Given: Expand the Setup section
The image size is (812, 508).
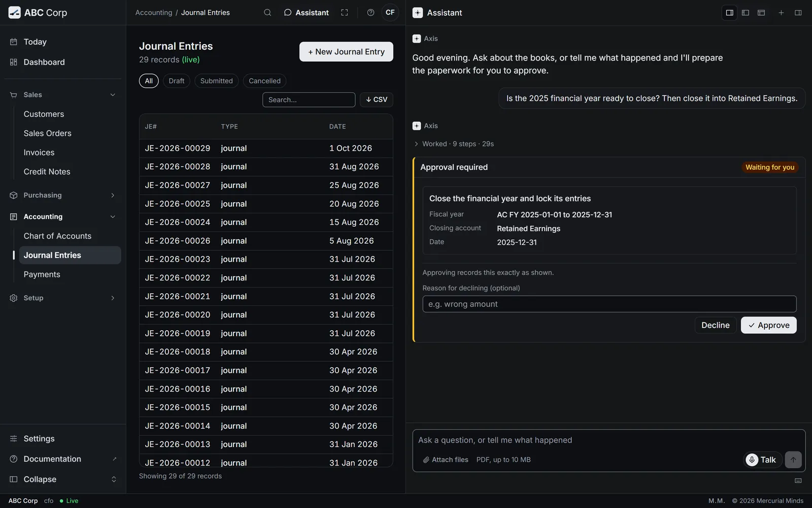Looking at the screenshot, I should pyautogui.click(x=63, y=298).
